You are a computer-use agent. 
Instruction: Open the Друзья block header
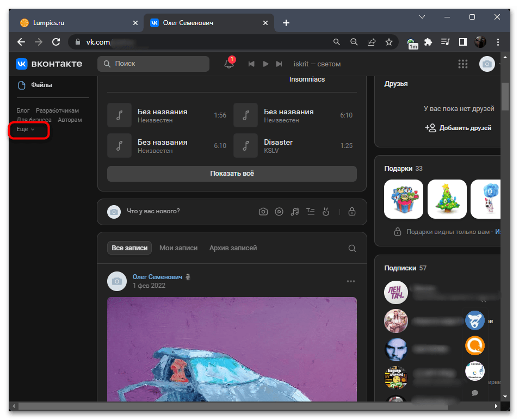click(x=396, y=84)
